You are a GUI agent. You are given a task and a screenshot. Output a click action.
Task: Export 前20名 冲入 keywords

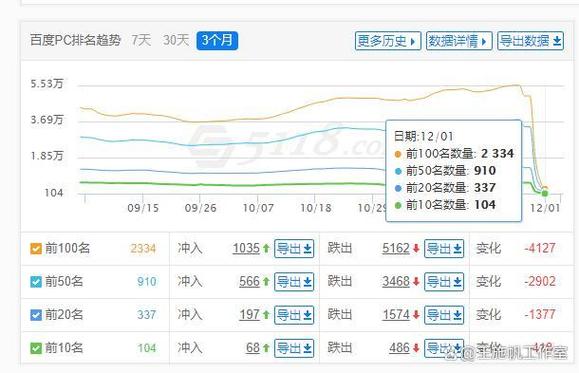tap(294, 315)
